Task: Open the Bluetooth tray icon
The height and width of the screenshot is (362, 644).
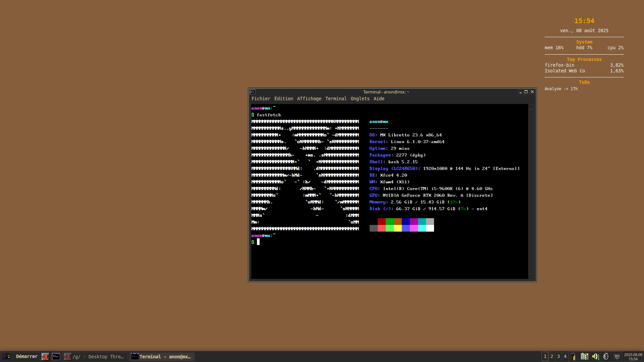Action: click(606, 357)
